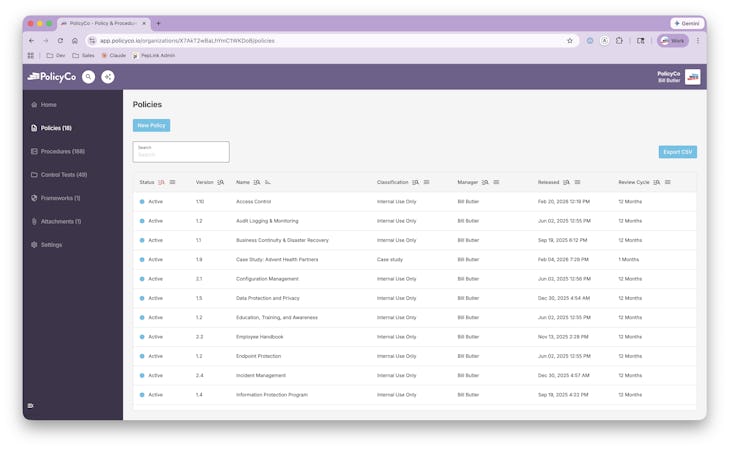Open Frameworks (1) in the sidebar
Viewport: 729px width, 450px height.
[x=56, y=198]
